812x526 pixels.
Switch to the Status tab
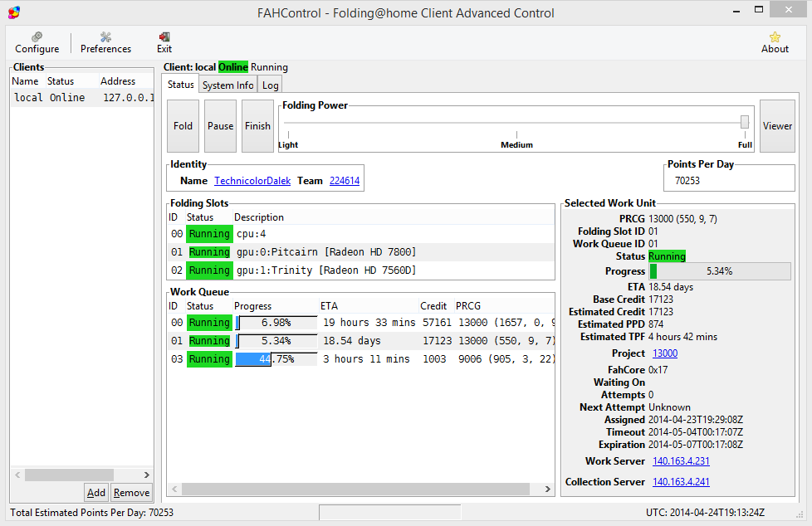tap(181, 85)
